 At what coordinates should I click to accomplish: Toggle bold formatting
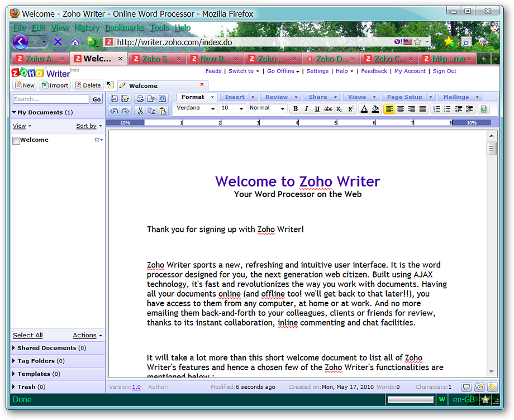296,109
